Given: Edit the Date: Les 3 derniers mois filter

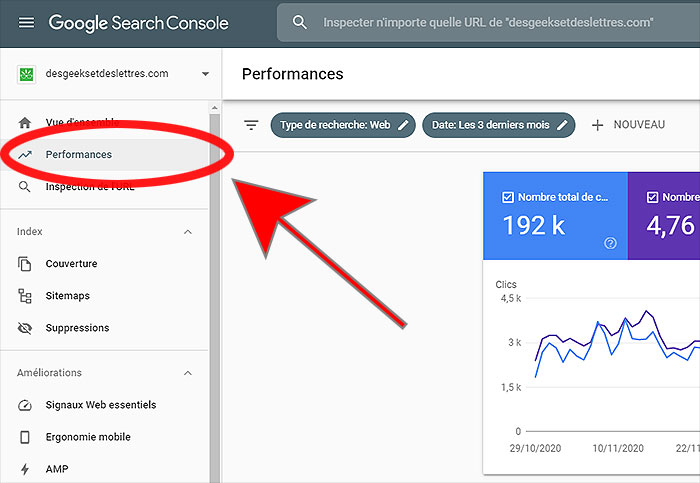Looking at the screenshot, I should (x=498, y=125).
